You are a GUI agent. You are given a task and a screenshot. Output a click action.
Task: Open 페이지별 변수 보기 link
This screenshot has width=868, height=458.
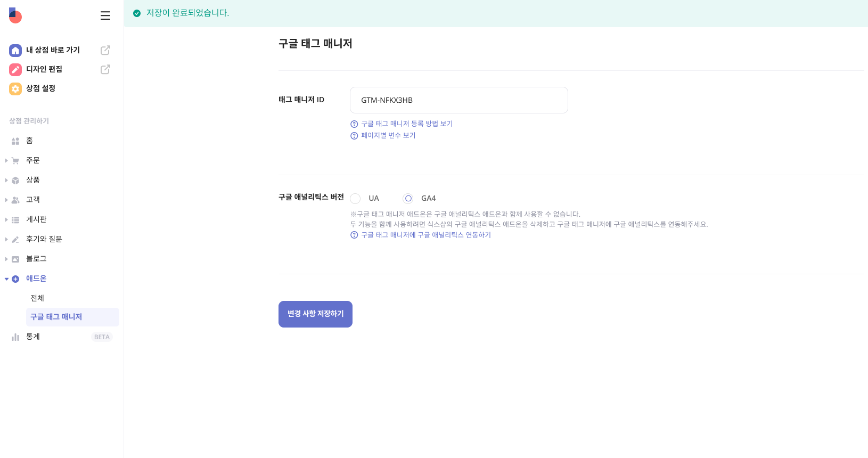click(x=388, y=135)
